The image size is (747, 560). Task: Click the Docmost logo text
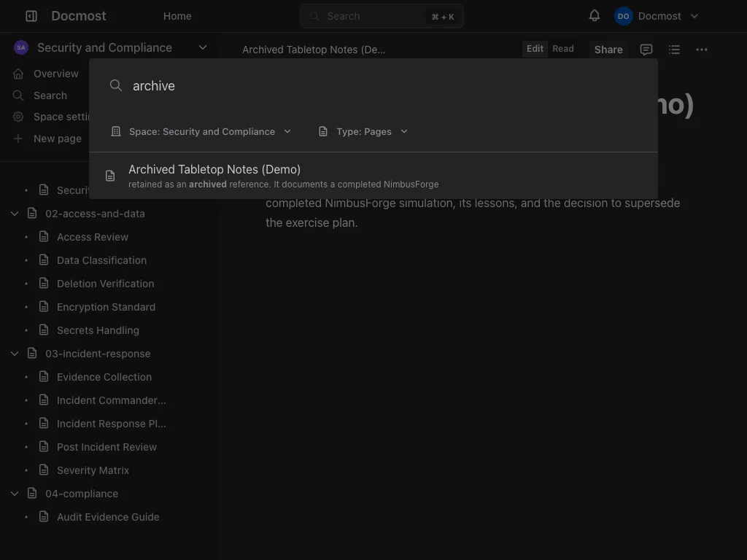79,16
